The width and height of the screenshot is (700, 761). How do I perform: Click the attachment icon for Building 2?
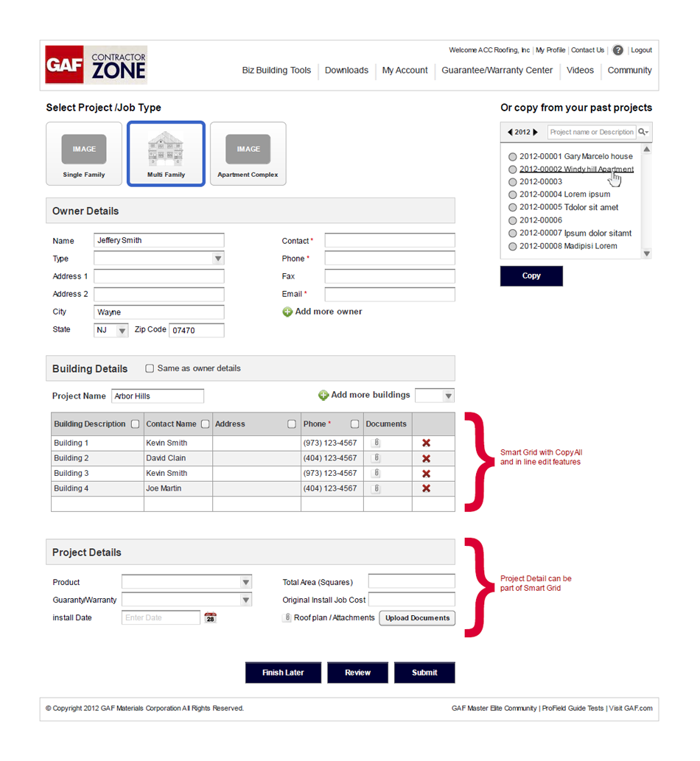pyautogui.click(x=376, y=458)
